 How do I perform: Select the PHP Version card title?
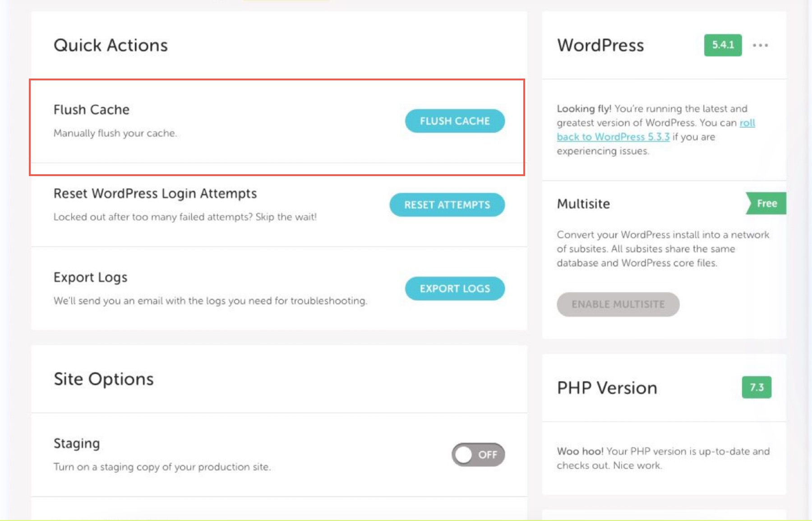click(x=606, y=387)
